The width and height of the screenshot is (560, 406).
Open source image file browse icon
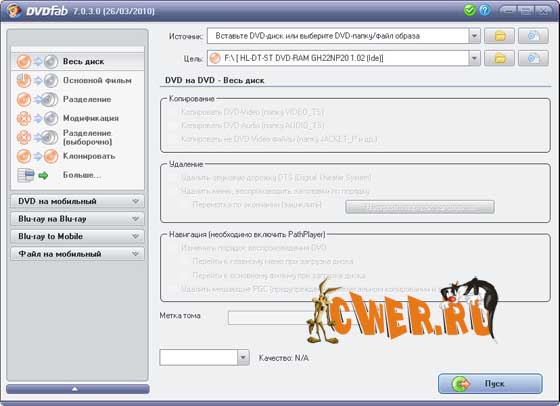point(533,36)
